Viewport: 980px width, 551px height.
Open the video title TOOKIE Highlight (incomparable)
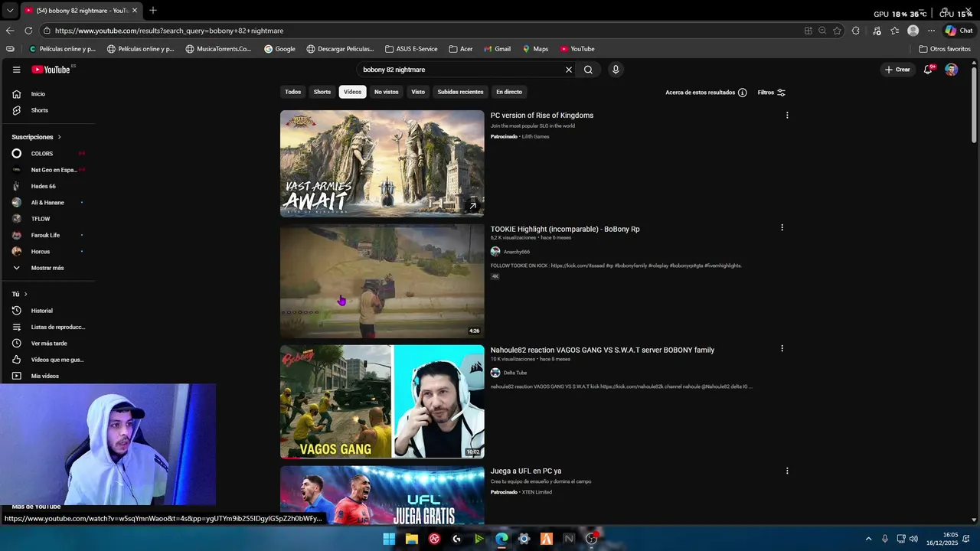tap(565, 229)
